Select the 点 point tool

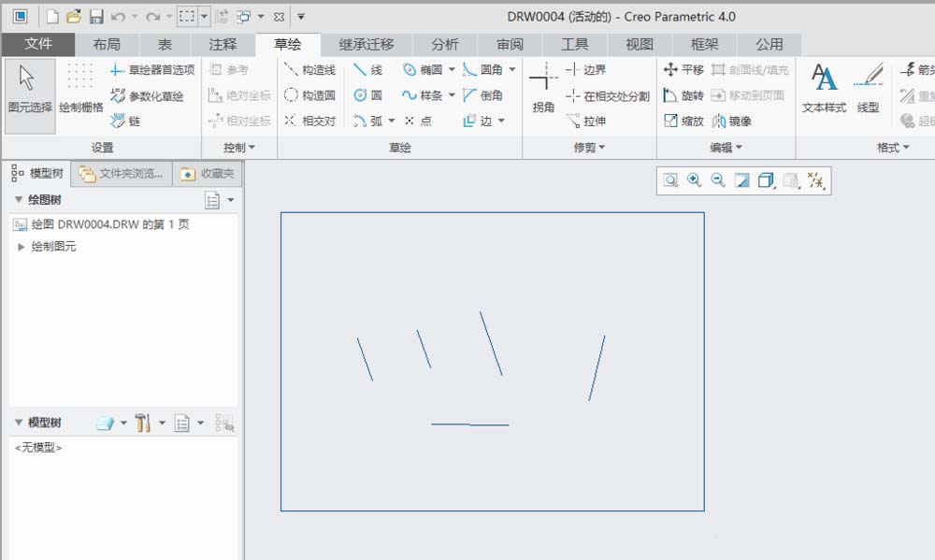coord(418,121)
